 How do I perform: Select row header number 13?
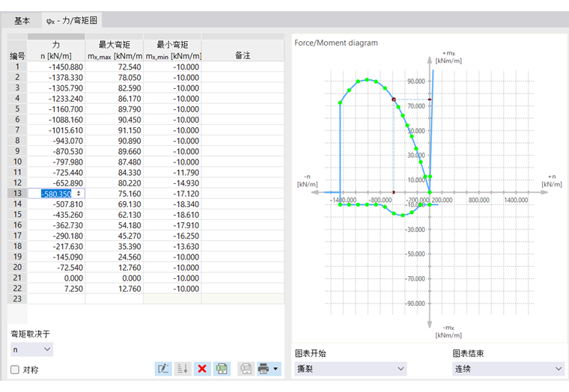(x=17, y=193)
